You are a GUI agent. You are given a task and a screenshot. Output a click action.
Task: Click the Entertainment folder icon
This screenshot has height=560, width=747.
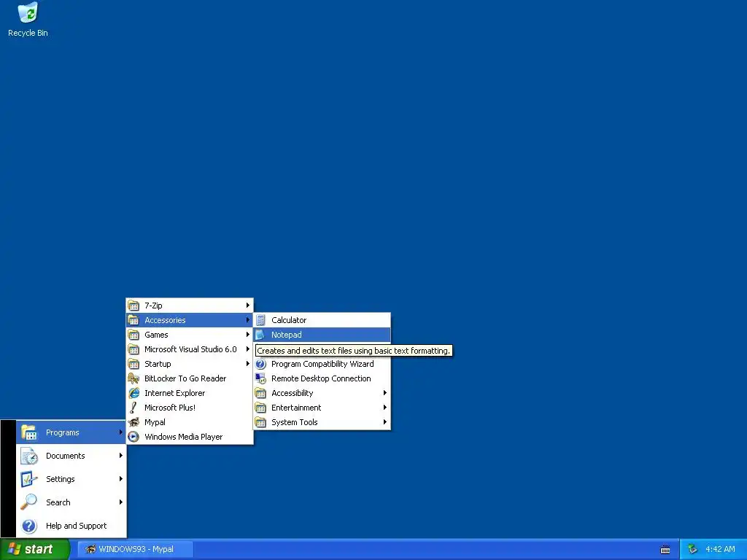(260, 408)
